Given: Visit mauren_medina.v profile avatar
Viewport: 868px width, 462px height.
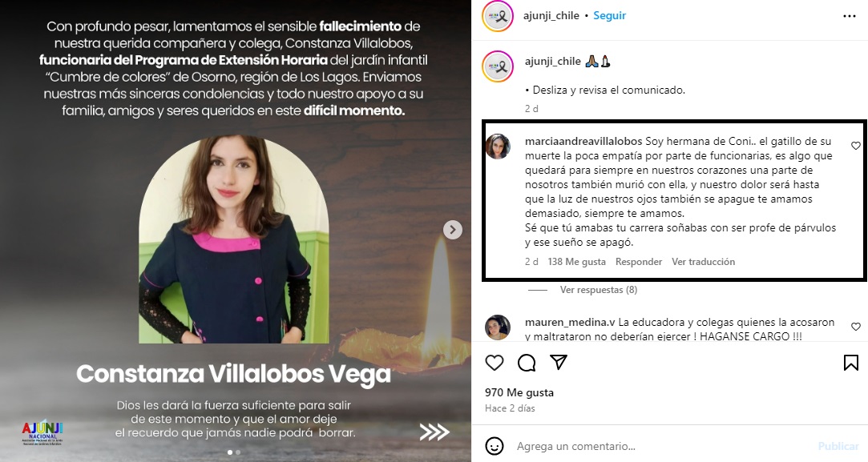Looking at the screenshot, I should pos(497,327).
